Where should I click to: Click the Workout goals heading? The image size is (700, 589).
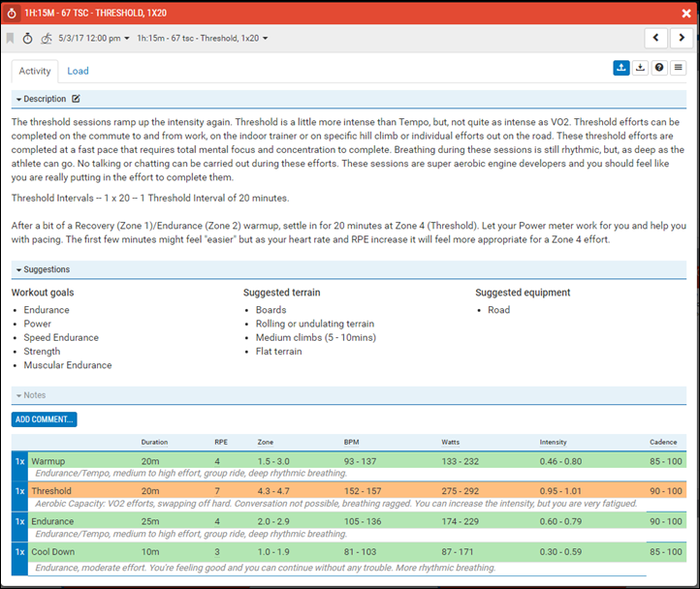(x=43, y=293)
